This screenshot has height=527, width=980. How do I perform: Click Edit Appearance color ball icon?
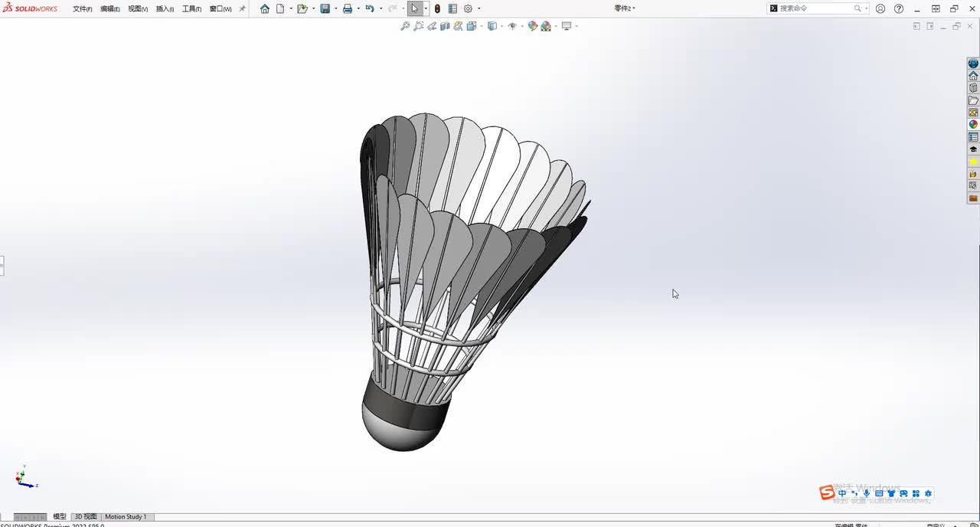(533, 26)
